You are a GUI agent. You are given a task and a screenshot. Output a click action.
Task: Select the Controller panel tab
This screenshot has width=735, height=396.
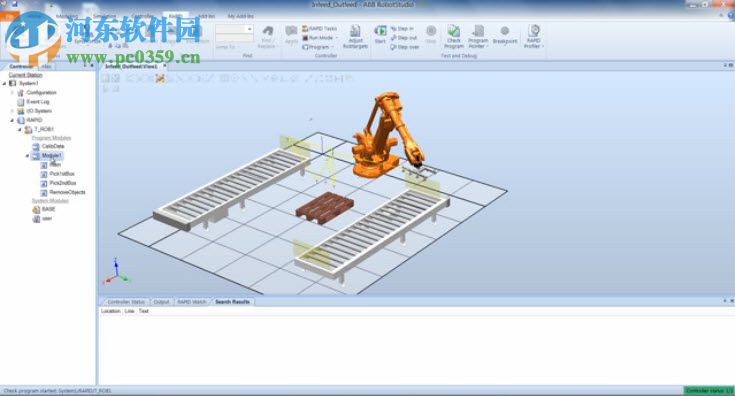(x=21, y=66)
